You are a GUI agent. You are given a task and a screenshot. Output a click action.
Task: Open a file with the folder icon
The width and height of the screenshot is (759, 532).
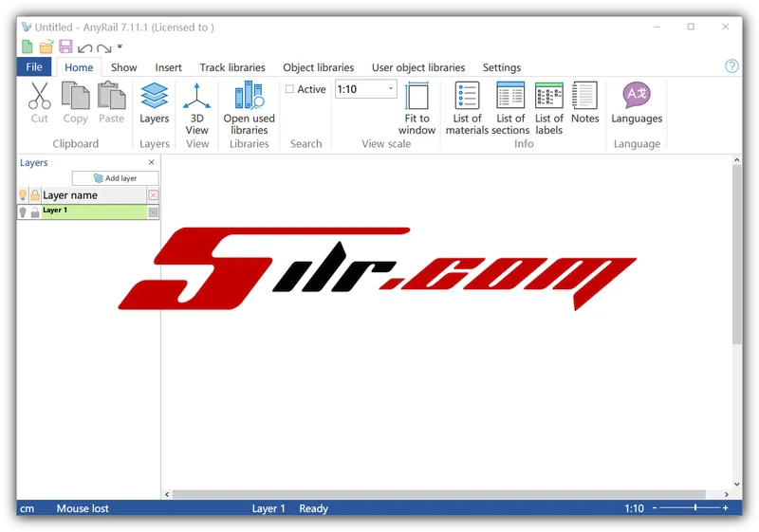[46, 46]
